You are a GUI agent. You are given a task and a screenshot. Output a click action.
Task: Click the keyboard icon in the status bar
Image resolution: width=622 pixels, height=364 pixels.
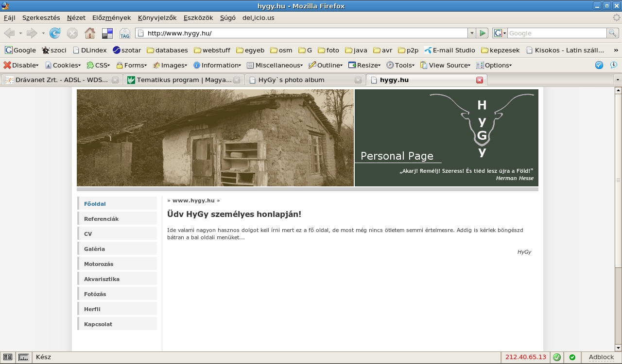(23, 357)
